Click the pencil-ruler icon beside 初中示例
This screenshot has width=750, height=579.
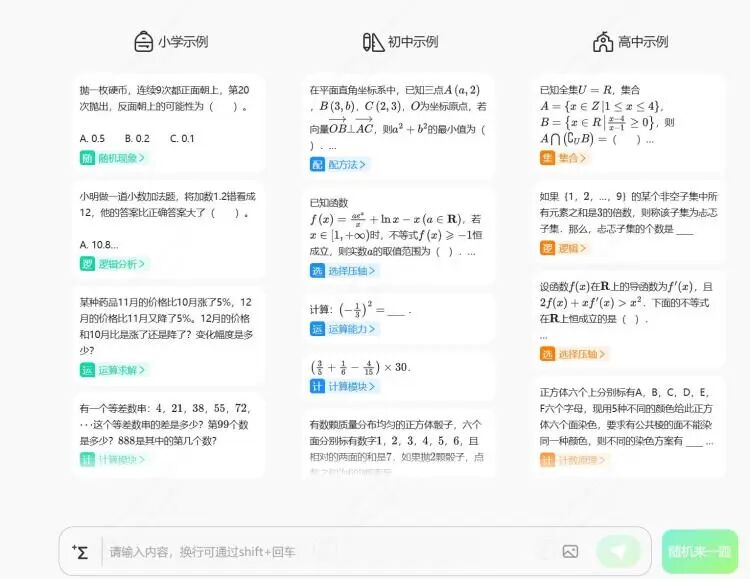click(x=373, y=42)
